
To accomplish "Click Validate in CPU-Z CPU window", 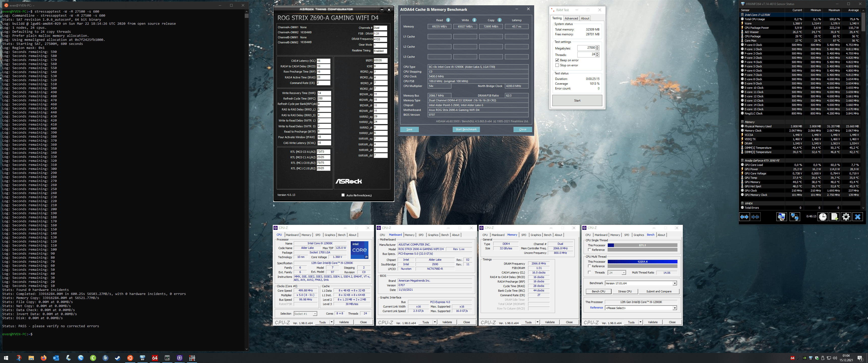I will 344,322.
